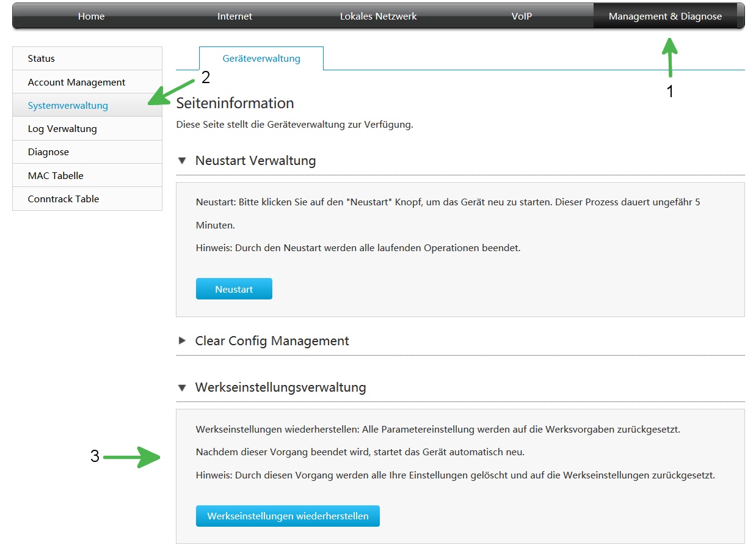Click the Clear Config Management heading text
Viewport: 756px width, 553px height.
click(272, 341)
